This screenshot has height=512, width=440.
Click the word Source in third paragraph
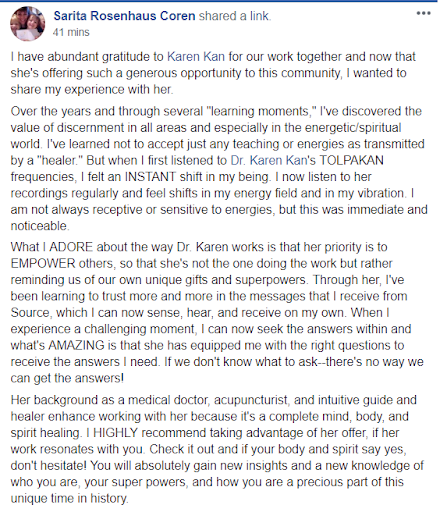(30, 313)
